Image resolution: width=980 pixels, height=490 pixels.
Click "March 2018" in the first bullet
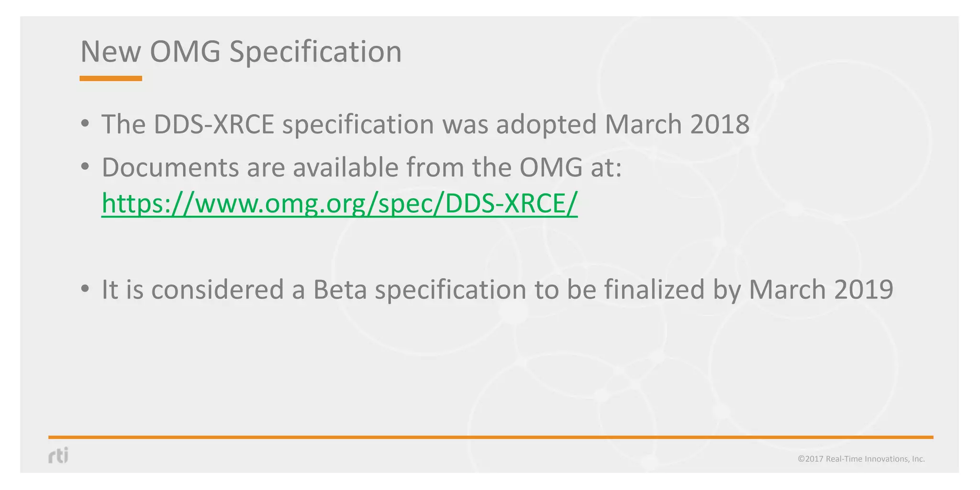click(677, 124)
